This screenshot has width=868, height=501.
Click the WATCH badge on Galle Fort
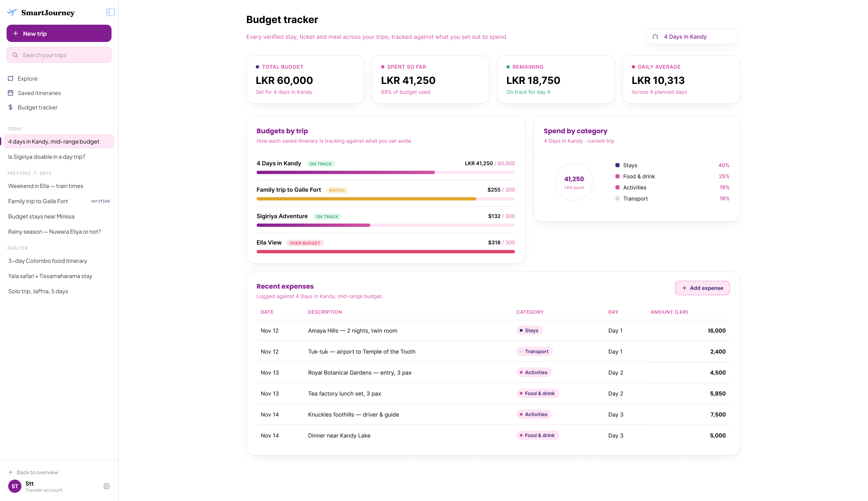click(x=337, y=190)
